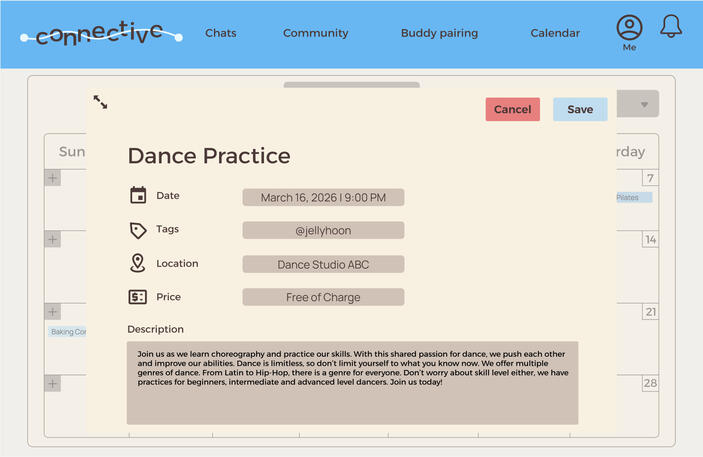
Task: Save the Dance Practice event
Action: tap(580, 109)
